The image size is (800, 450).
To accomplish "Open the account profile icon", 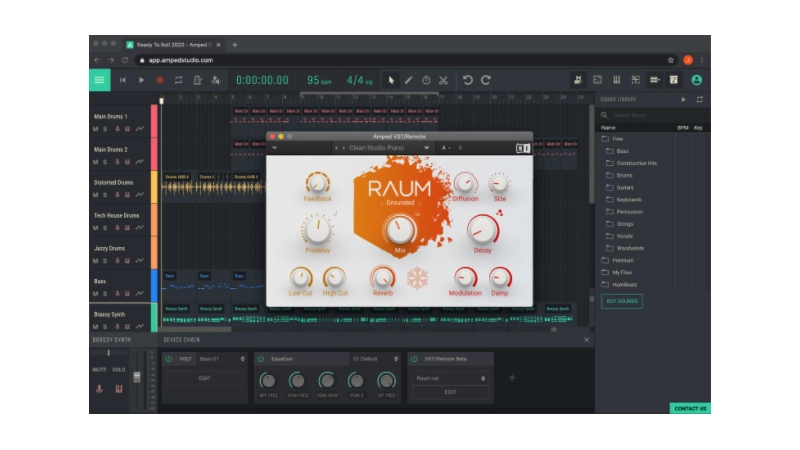I will (696, 80).
